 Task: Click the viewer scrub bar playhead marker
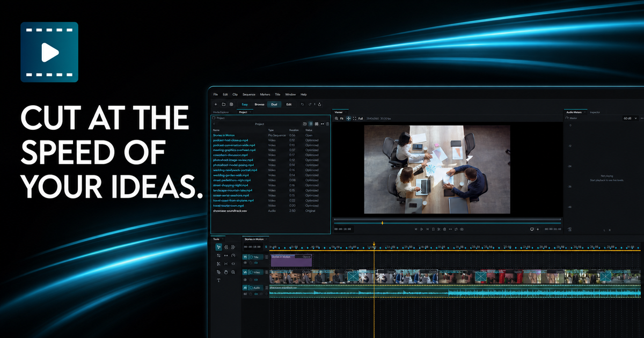pos(382,223)
